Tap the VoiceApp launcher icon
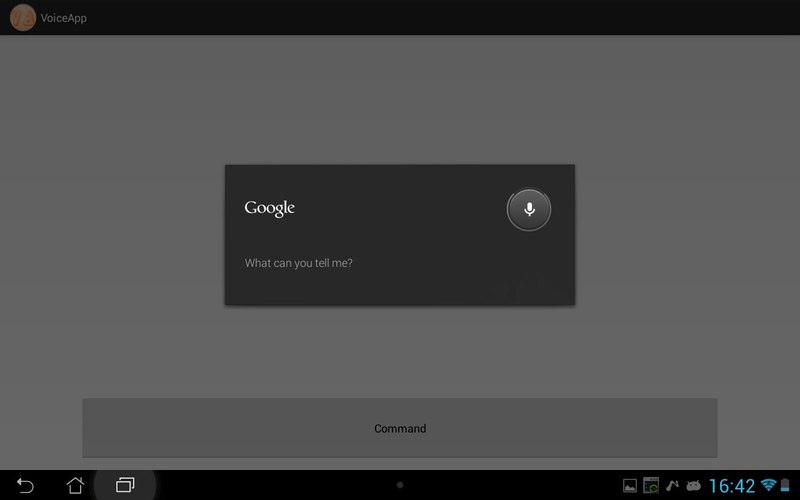The image size is (800, 500). (22, 17)
